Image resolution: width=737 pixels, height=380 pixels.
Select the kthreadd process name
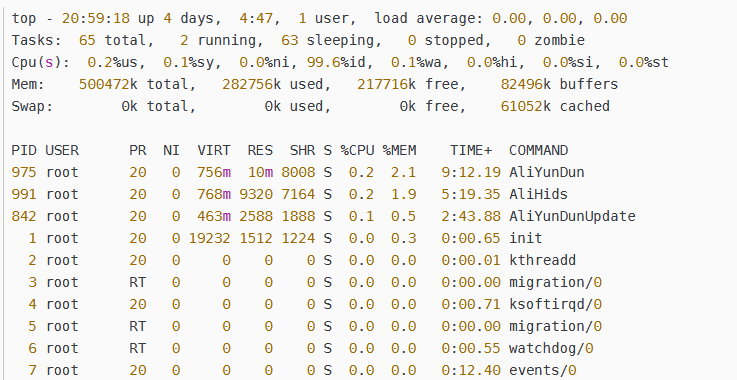(x=542, y=260)
